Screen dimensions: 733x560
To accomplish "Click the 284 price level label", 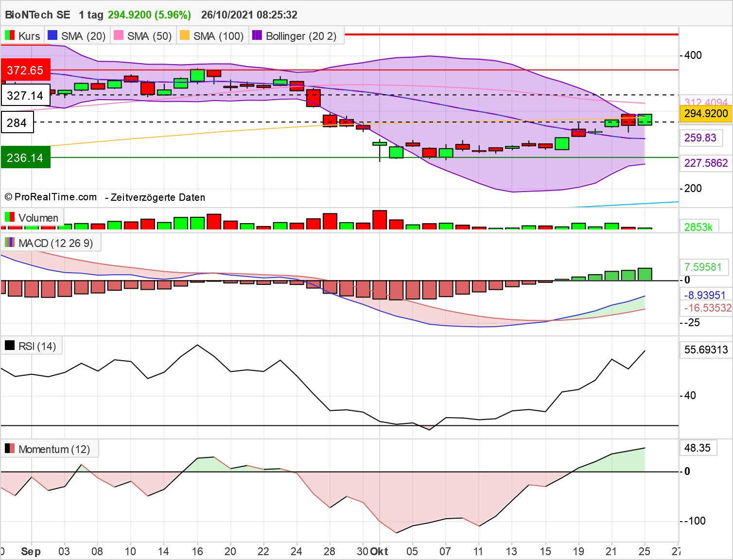I will point(17,123).
